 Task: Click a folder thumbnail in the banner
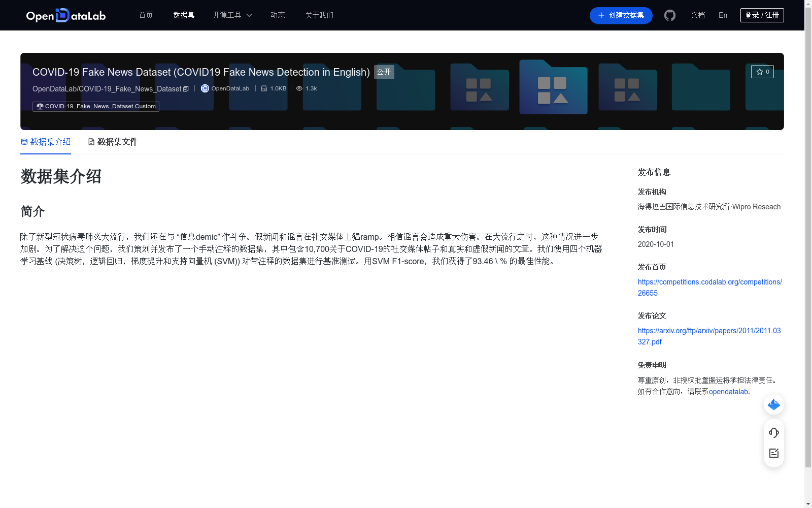[553, 86]
